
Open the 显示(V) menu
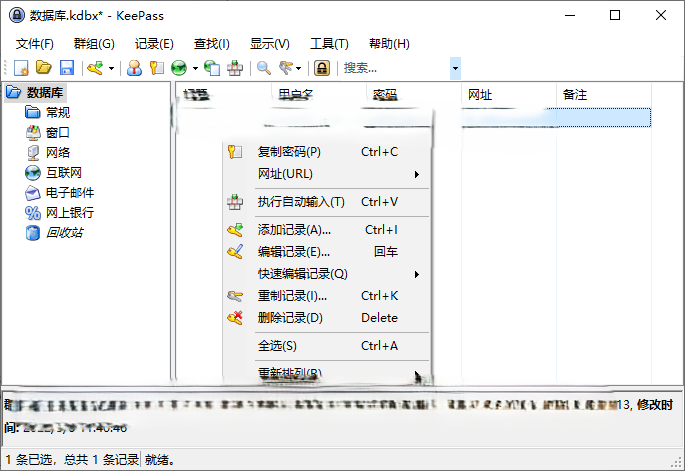(270, 44)
